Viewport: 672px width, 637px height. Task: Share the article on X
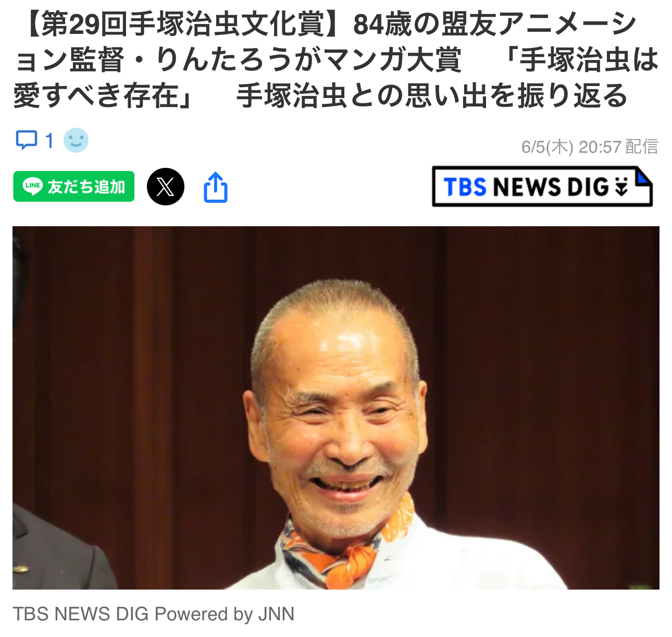166,187
